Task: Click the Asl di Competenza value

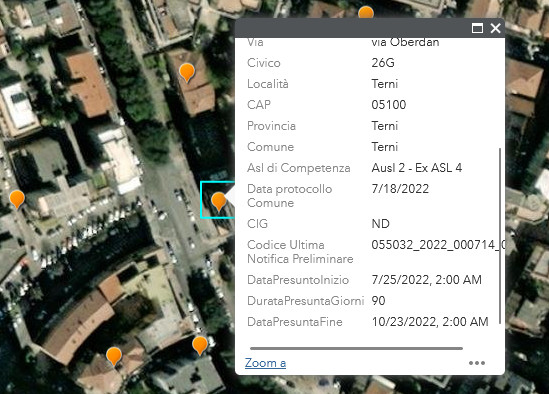Action: pos(417,168)
